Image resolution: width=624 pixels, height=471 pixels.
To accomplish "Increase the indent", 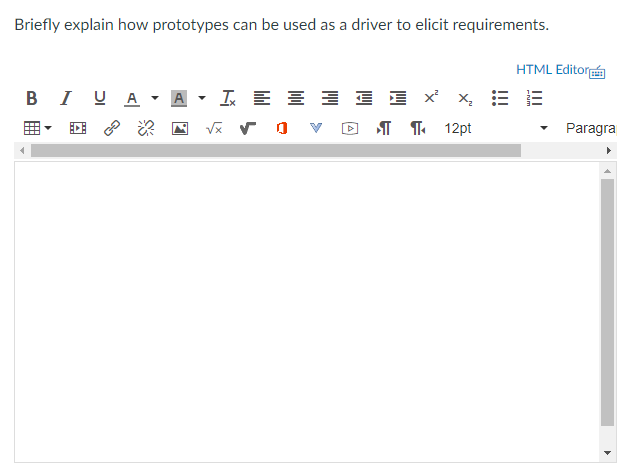I will (x=398, y=98).
